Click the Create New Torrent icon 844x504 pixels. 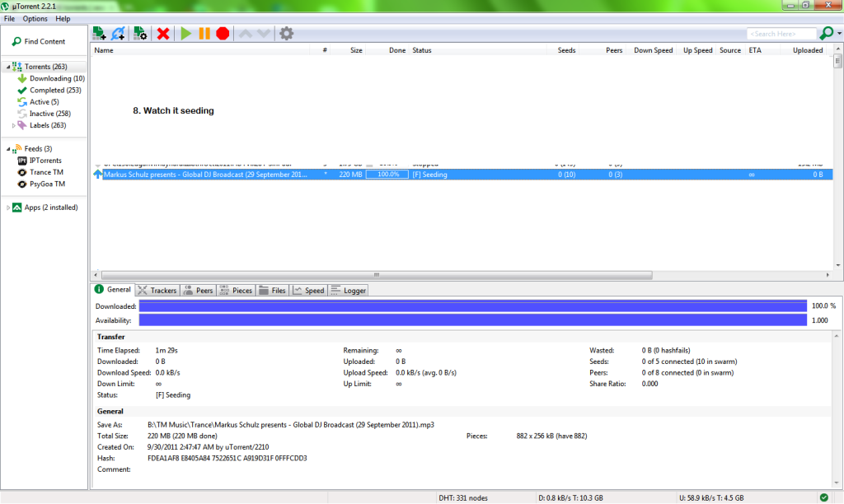click(x=140, y=33)
